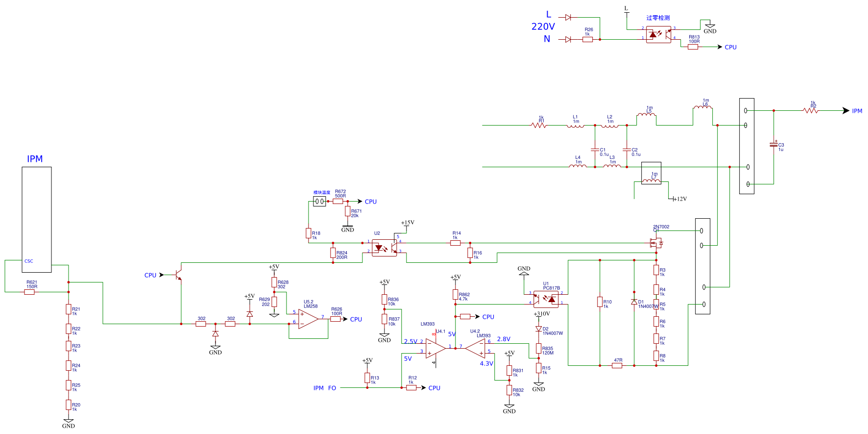The image size is (868, 434).
Task: Click the diode on the L input line
Action: click(568, 17)
